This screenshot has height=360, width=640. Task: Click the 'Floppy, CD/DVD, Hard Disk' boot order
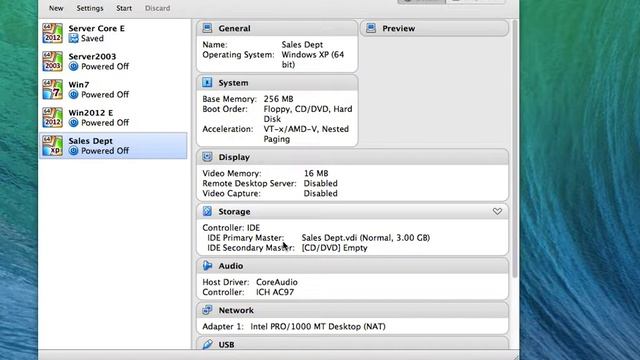pos(308,114)
